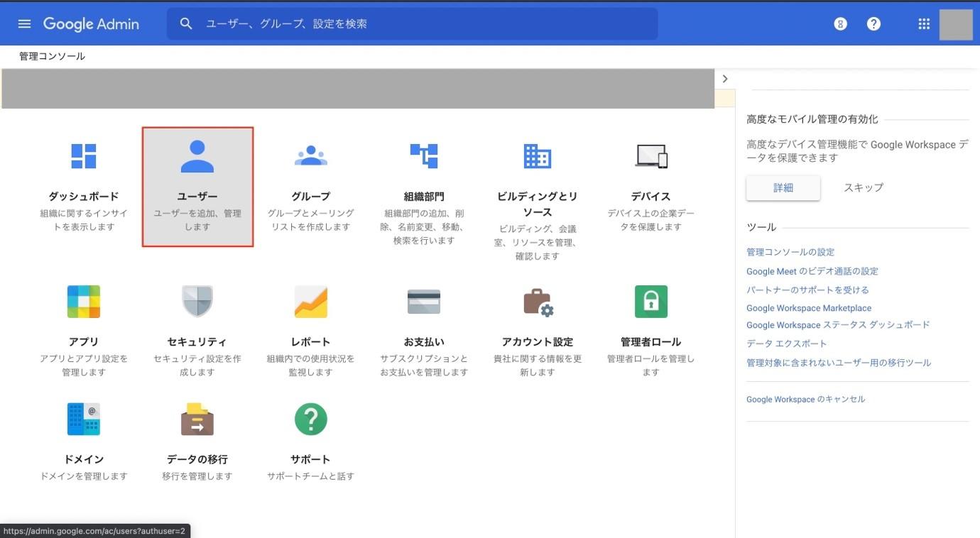Select the データの移行 (Data migration) tile
Image resolution: width=980 pixels, height=538 pixels.
197,440
